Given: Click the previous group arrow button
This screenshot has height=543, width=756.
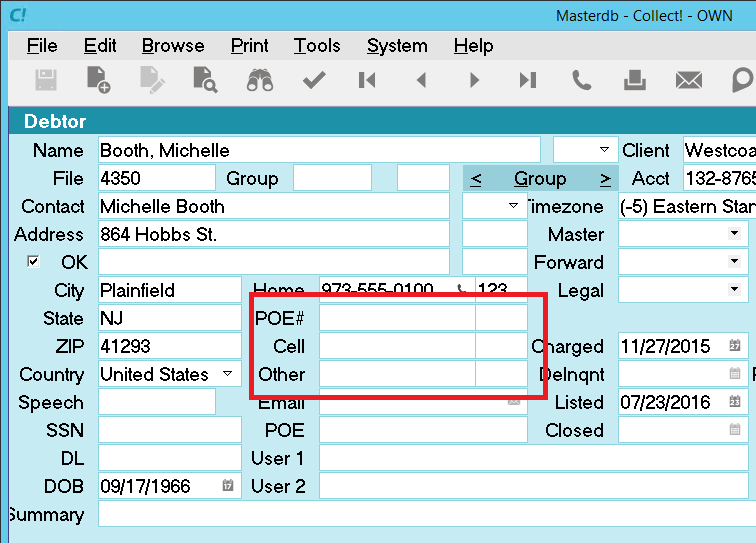Looking at the screenshot, I should pyautogui.click(x=476, y=178).
